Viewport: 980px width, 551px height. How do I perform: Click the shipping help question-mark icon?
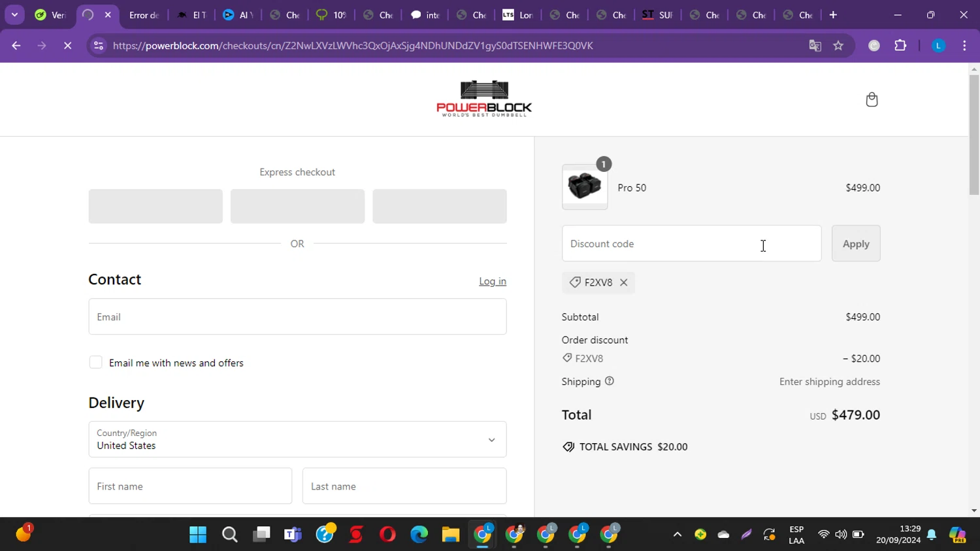610,381
